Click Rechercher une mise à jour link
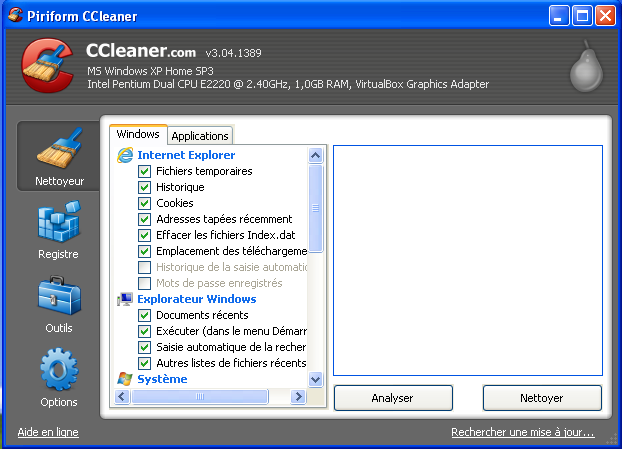 click(523, 432)
